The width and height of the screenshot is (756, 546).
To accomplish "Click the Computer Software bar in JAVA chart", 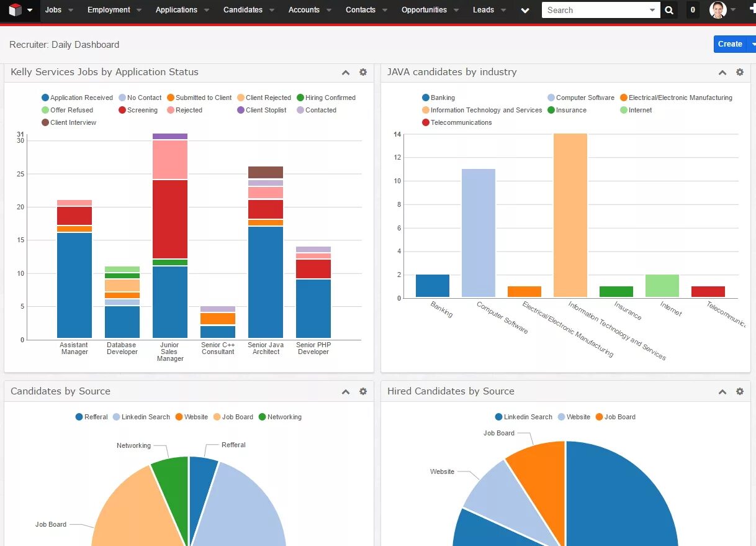I will point(478,233).
